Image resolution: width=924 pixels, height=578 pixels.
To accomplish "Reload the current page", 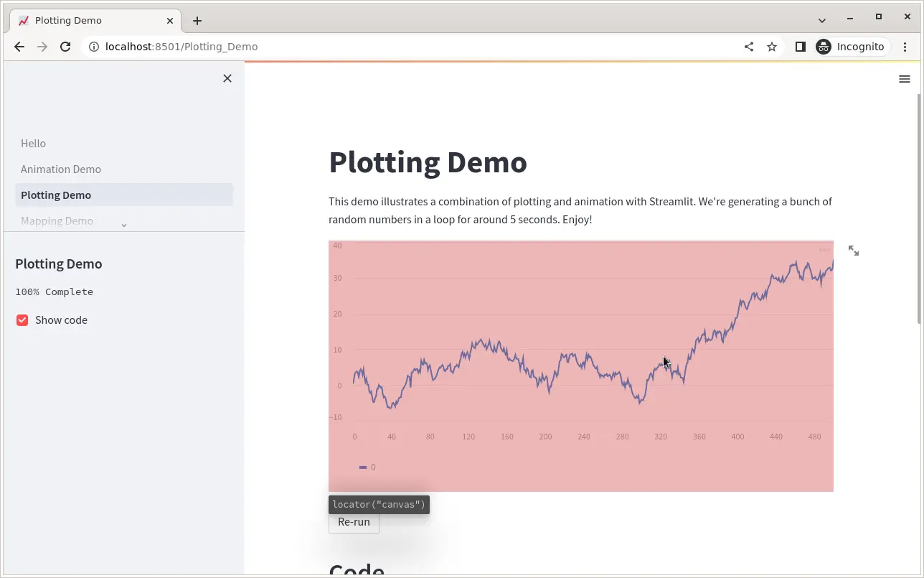I will 65,47.
